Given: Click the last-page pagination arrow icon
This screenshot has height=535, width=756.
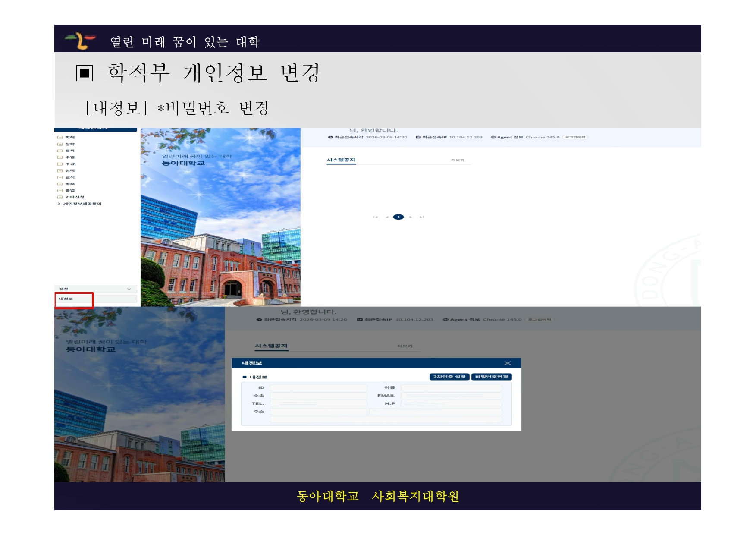Looking at the screenshot, I should [422, 217].
